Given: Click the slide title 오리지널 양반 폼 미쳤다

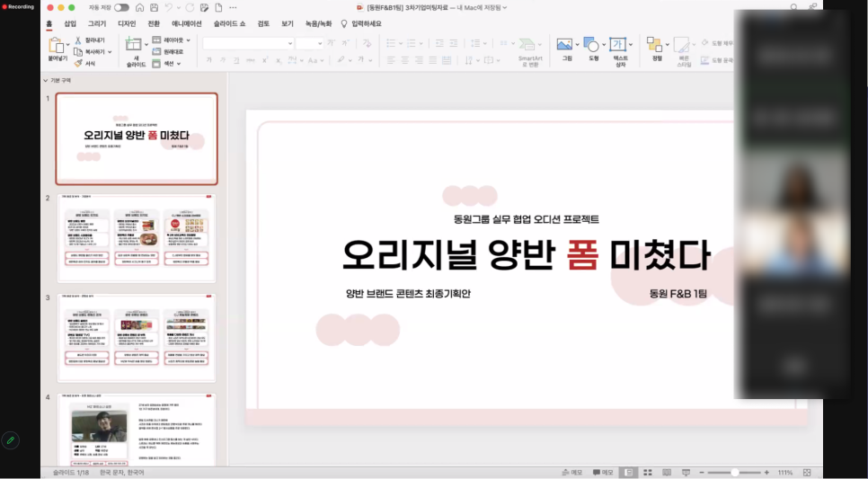Looking at the screenshot, I should pyautogui.click(x=526, y=254).
